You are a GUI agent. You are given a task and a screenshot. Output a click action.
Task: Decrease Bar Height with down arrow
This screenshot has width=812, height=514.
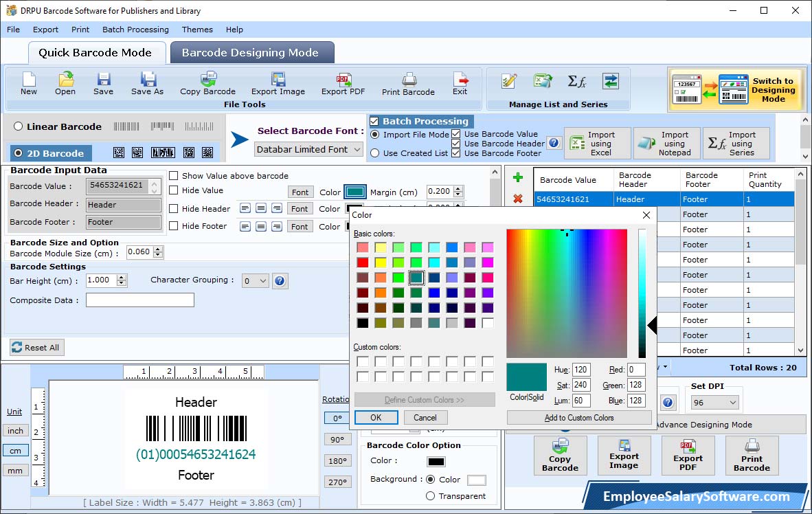tap(122, 283)
